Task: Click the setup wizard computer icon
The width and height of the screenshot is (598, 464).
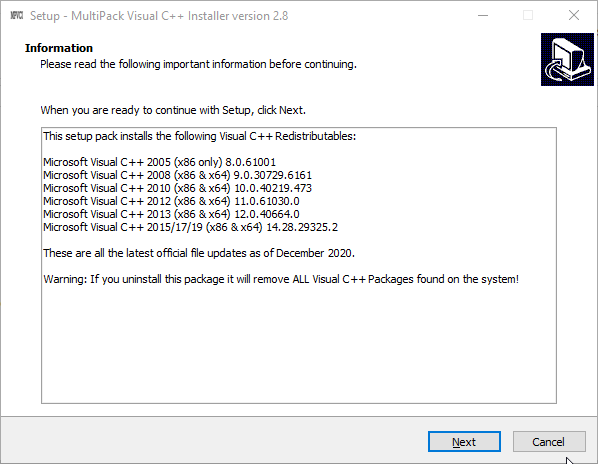Action: pyautogui.click(x=567, y=59)
